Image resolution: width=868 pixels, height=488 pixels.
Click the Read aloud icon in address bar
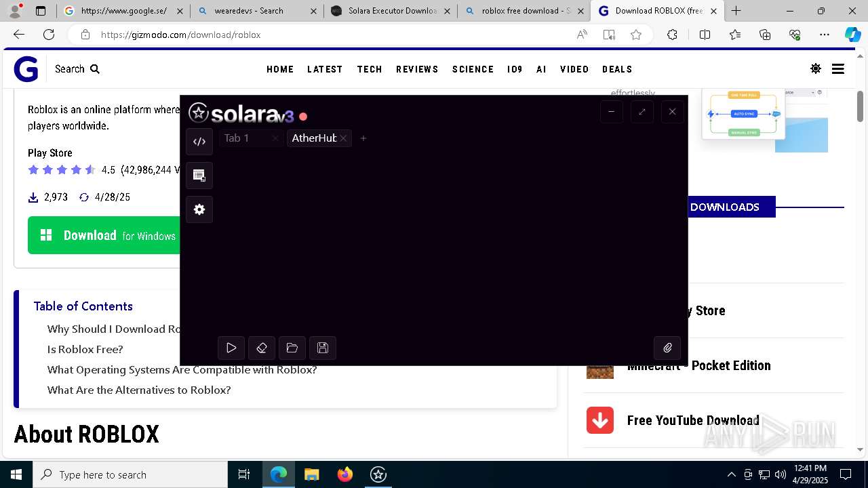pyautogui.click(x=582, y=35)
